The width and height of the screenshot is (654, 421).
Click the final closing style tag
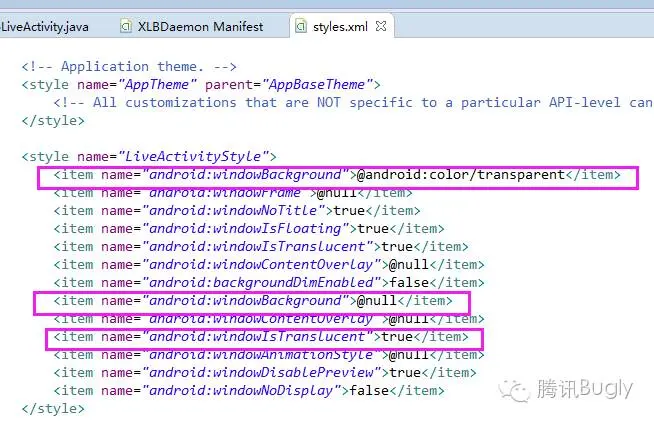tap(53, 408)
